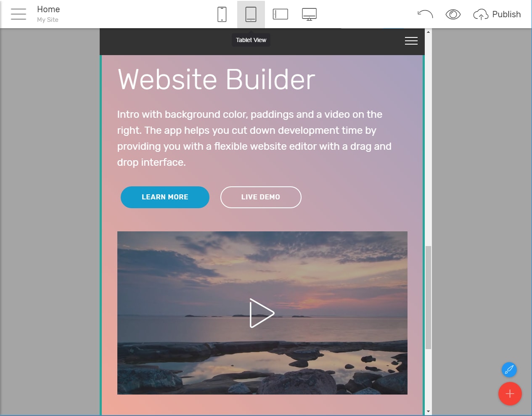The image size is (532, 416).
Task: Click the Publish button
Action: point(497,14)
